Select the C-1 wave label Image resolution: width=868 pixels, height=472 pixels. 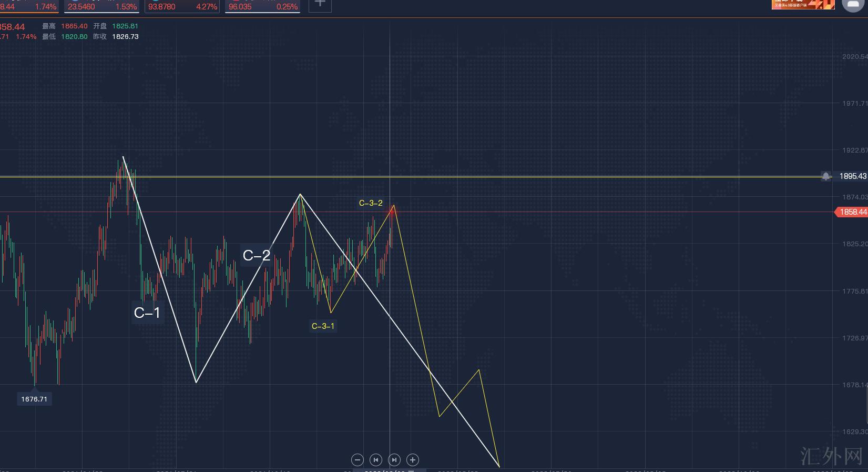pos(147,313)
